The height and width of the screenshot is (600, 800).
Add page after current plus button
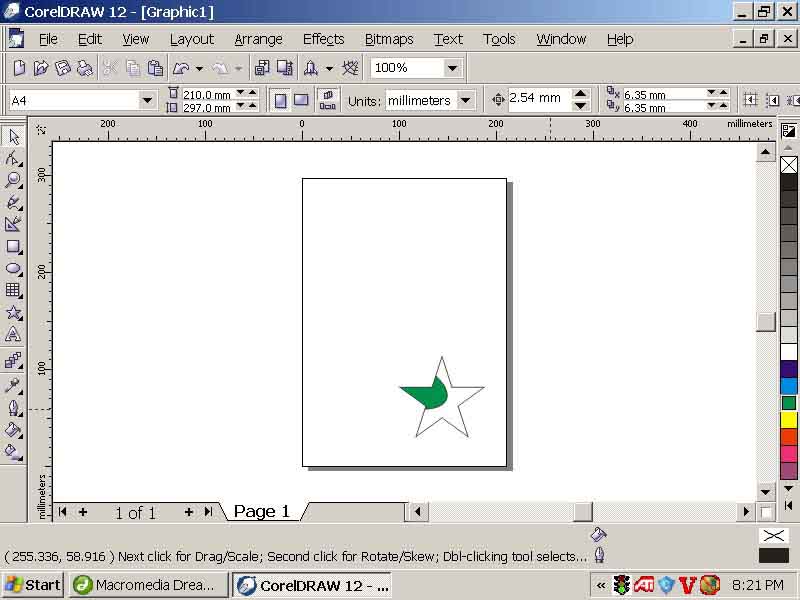pos(189,512)
